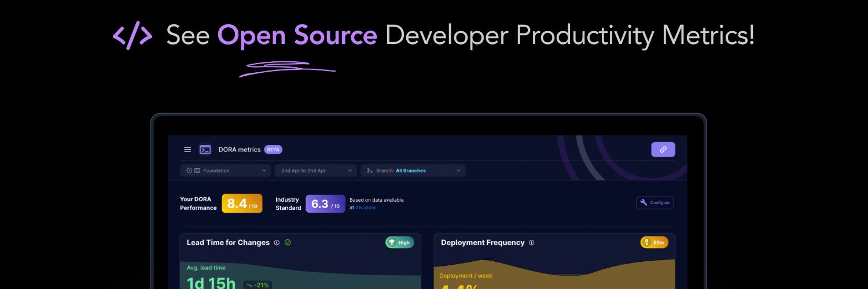Expand the Branch: All Branches dropdown

[413, 171]
